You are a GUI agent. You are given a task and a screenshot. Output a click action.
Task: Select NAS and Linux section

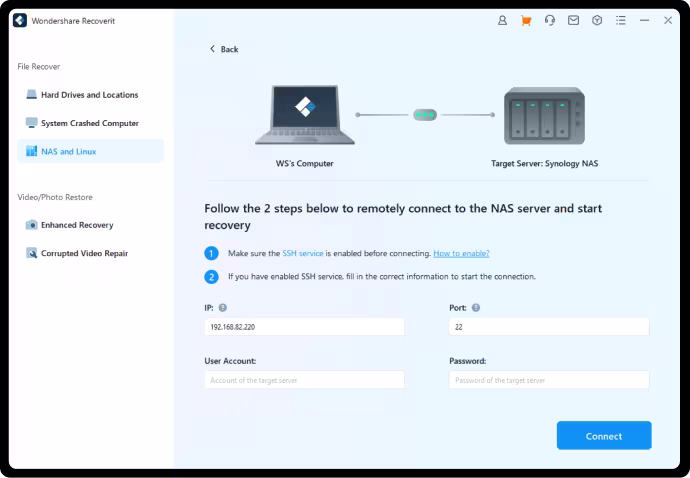click(x=91, y=151)
